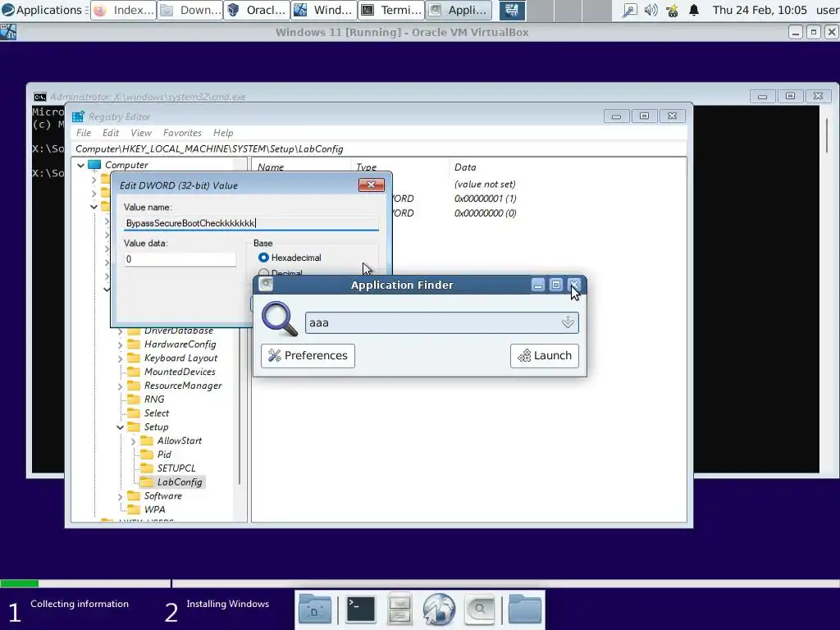Launch the terminal emulator from dock
The image size is (840, 630).
[x=361, y=609]
